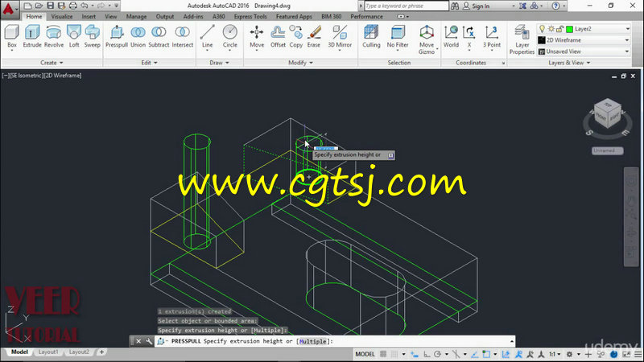This screenshot has width=644, height=362.
Task: Set UCS to World
Action: 451,36
